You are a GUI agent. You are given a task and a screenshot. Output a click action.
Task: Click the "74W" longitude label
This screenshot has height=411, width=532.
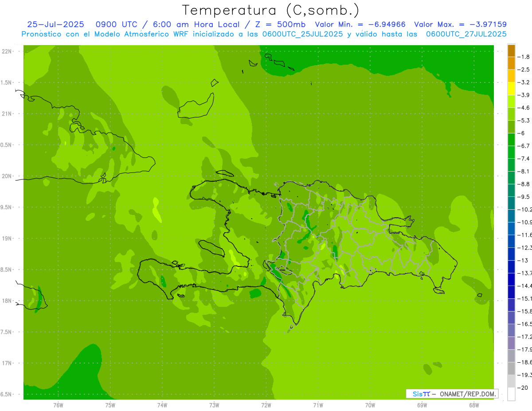(x=162, y=405)
